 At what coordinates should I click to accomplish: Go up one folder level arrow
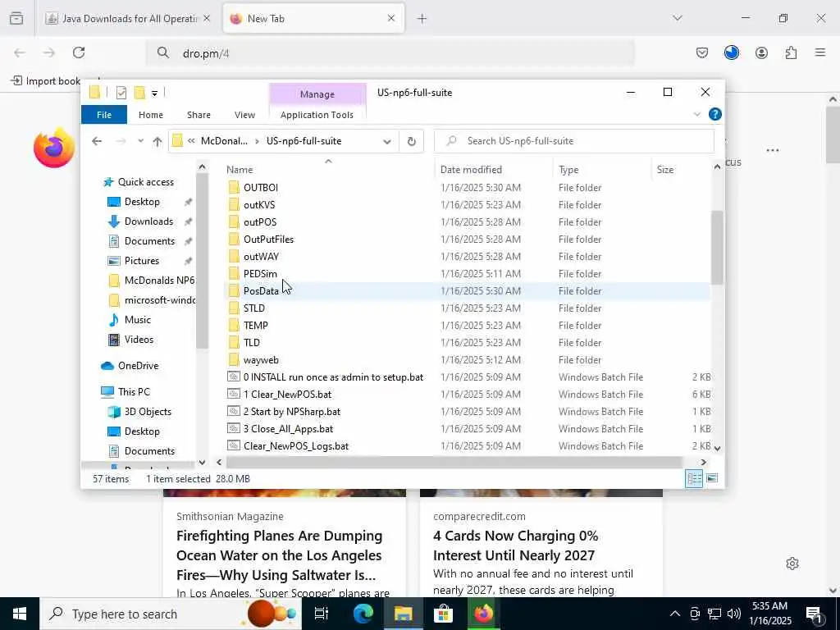click(x=157, y=141)
